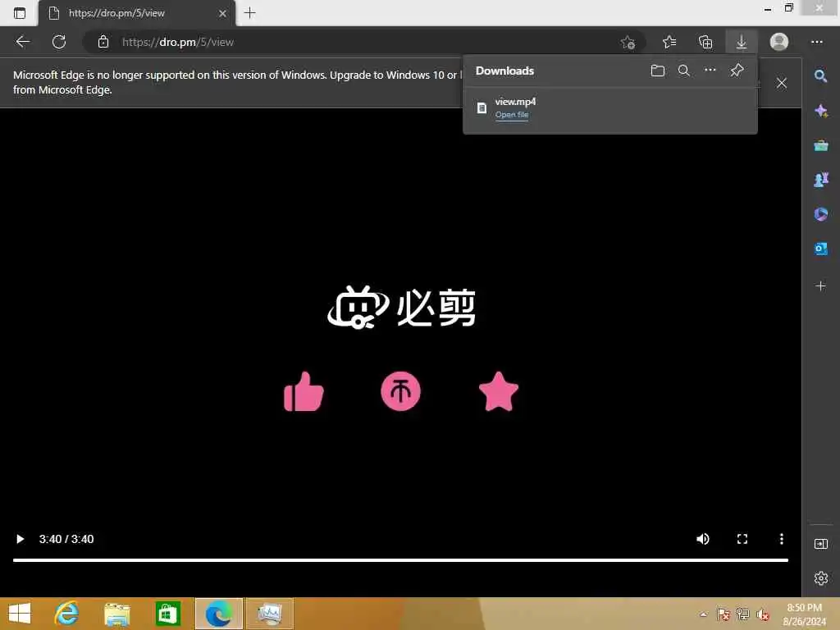Refresh the dro.pm page

(59, 42)
